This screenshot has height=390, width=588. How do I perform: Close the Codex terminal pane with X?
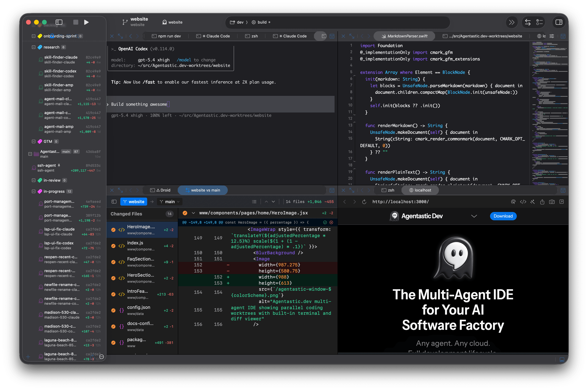[x=112, y=36]
